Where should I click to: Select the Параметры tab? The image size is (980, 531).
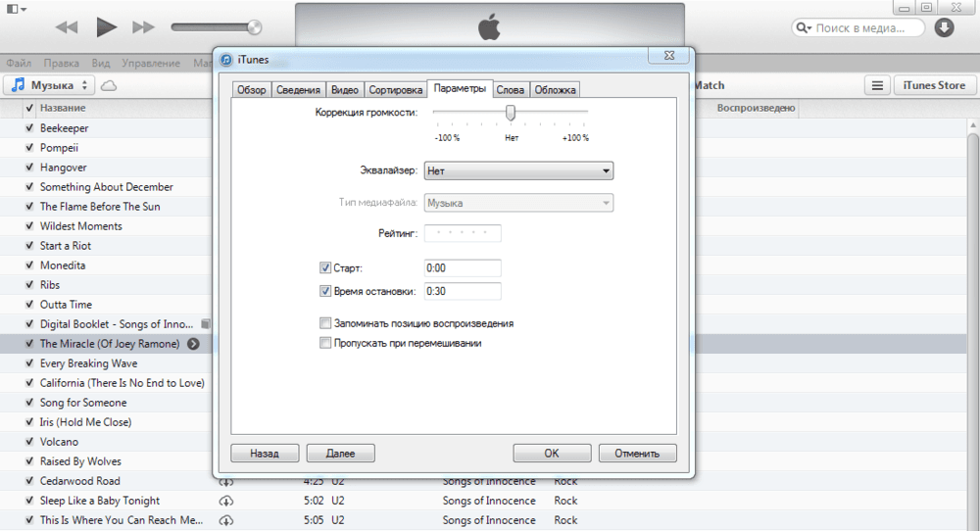point(460,89)
